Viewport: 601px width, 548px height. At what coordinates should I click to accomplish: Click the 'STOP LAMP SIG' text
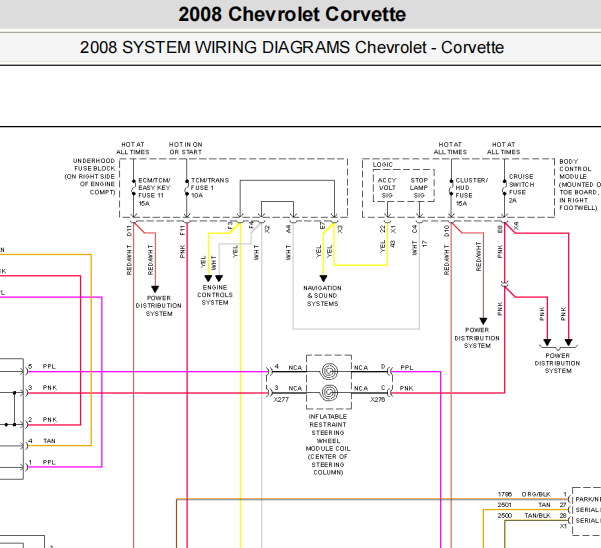pyautogui.click(x=419, y=188)
